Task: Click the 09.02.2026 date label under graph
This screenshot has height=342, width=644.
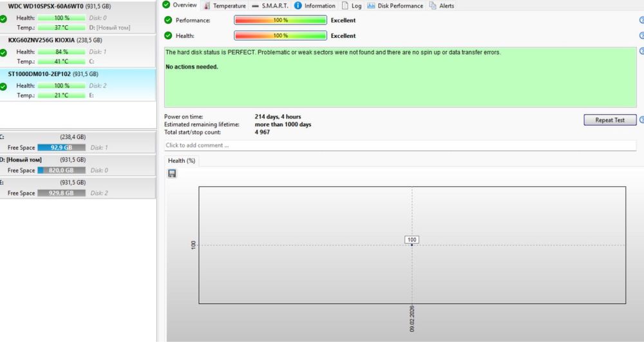Action: pyautogui.click(x=412, y=319)
